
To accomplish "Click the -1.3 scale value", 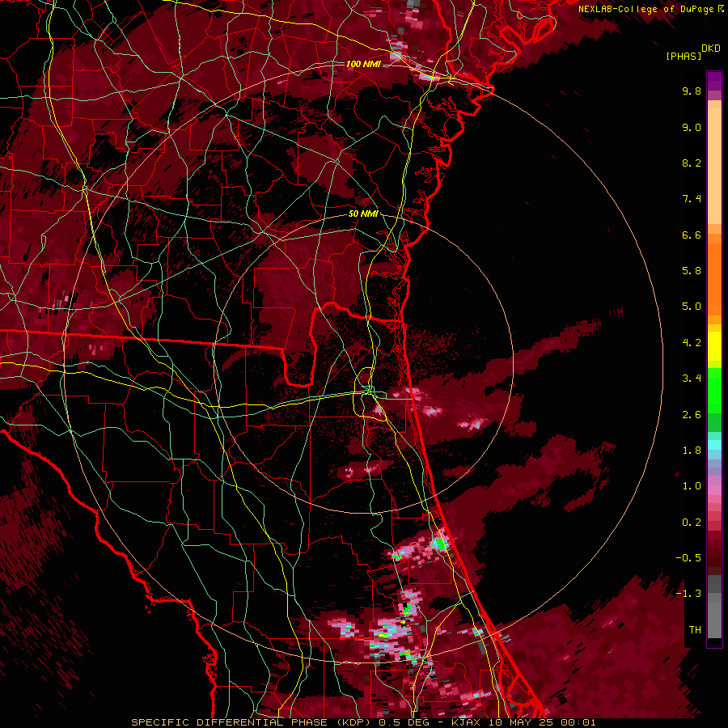I will [688, 594].
